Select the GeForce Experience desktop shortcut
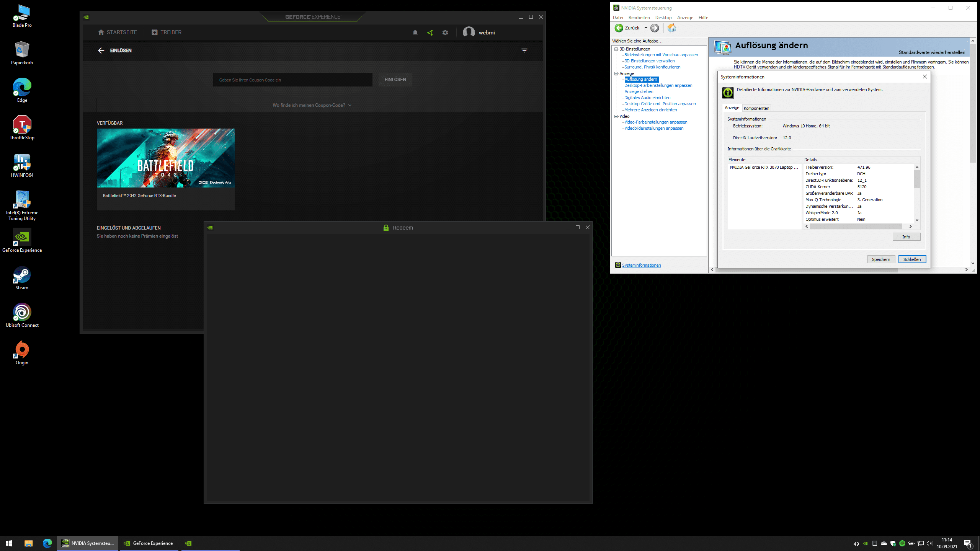 22,241
